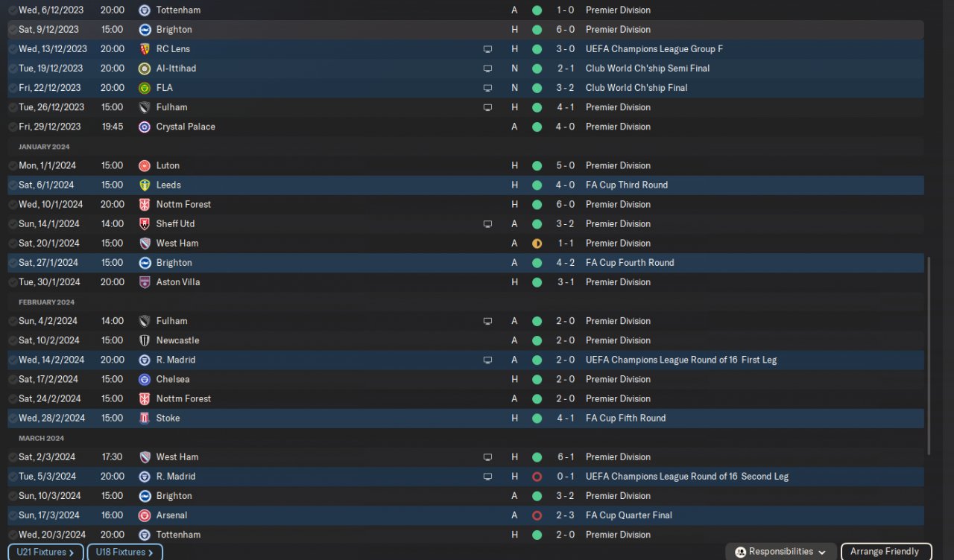This screenshot has width=954, height=560.
Task: Click the vertical scrollbar thumb on the right
Action: click(x=928, y=355)
